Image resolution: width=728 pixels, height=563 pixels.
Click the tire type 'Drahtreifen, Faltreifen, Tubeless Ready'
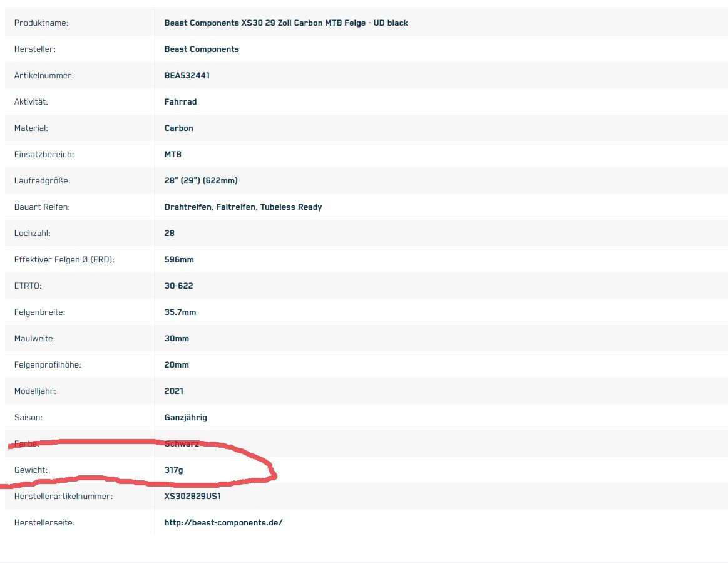click(x=243, y=207)
